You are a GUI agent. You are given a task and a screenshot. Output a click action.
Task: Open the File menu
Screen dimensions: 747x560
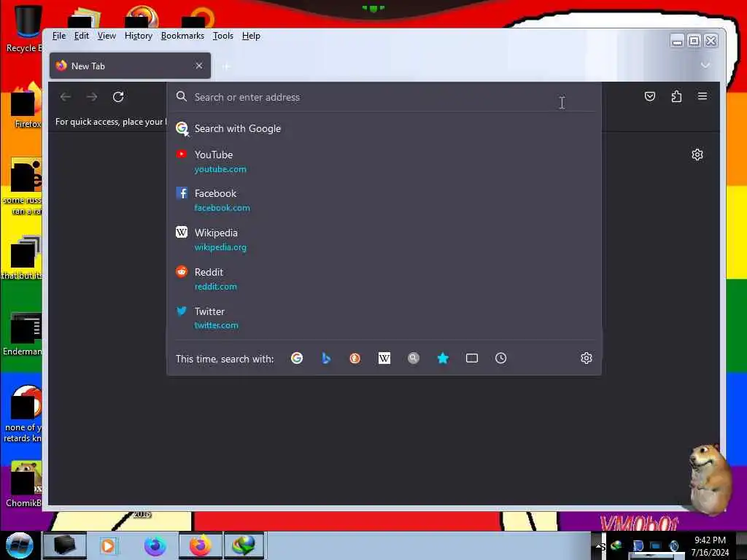click(59, 36)
